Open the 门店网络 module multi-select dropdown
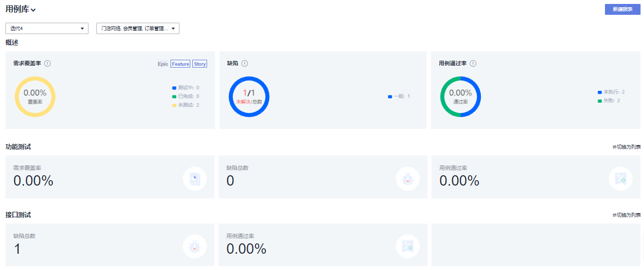The image size is (644, 270). point(137,29)
